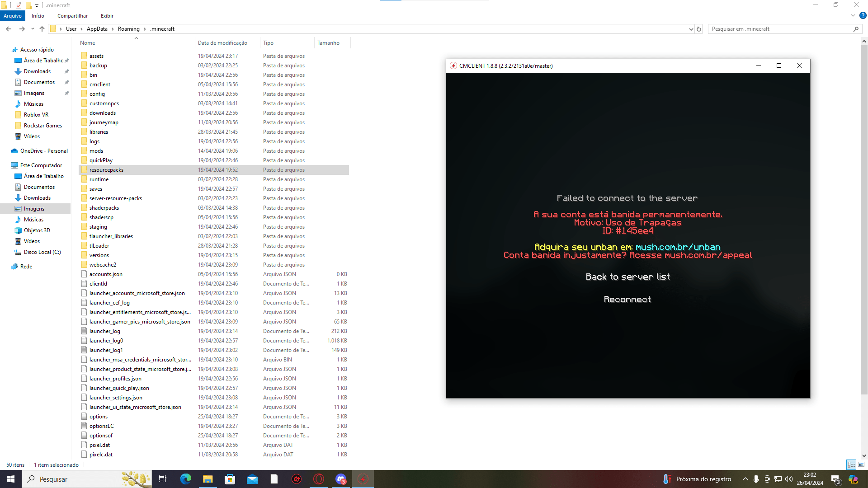Open Microsoft Edge from the taskbar
The image size is (868, 488).
pos(185,479)
